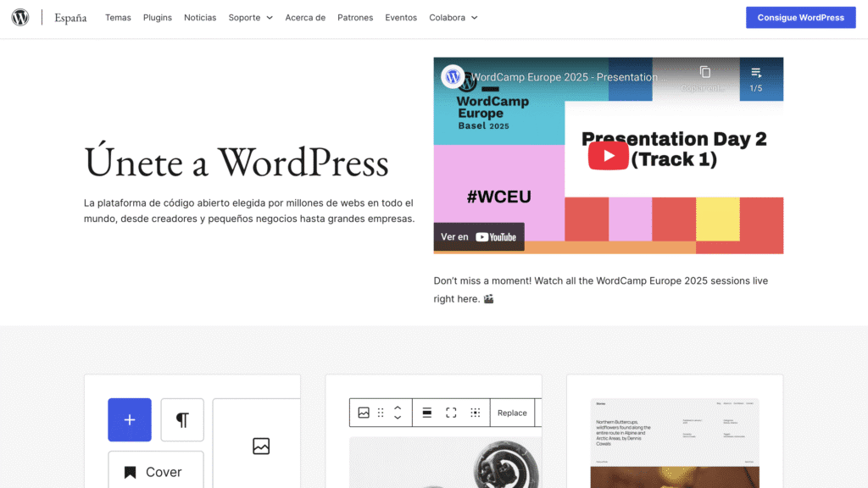The height and width of the screenshot is (488, 868).
Task: Click the full-screen expand icon in toolbar
Action: tap(451, 413)
